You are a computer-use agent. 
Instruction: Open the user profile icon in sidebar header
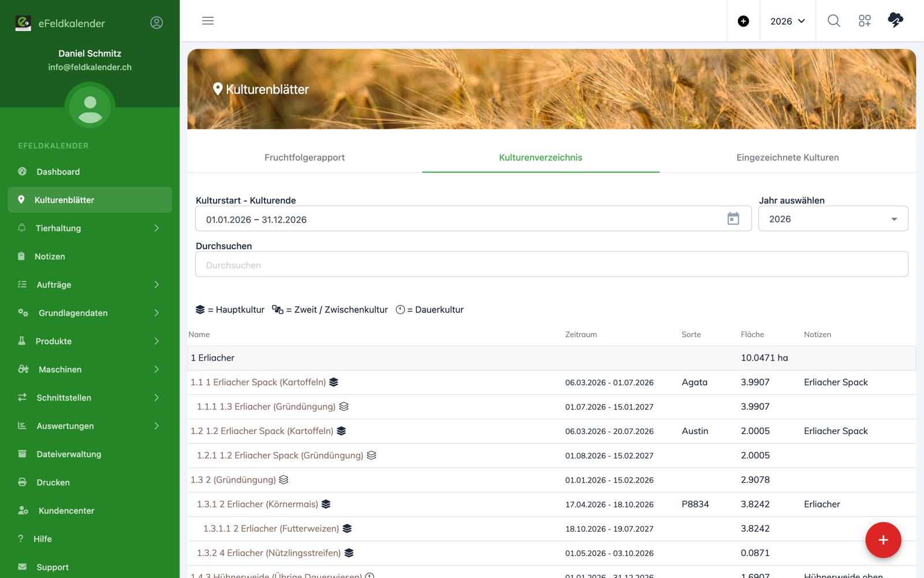[157, 23]
